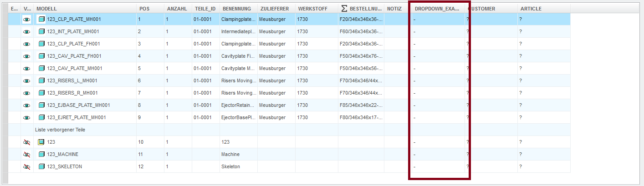The image size is (644, 186).
Task: Open DROPDOWN_EXA cell for 123_EJRET_PLATE_MH001
Action: (438, 118)
